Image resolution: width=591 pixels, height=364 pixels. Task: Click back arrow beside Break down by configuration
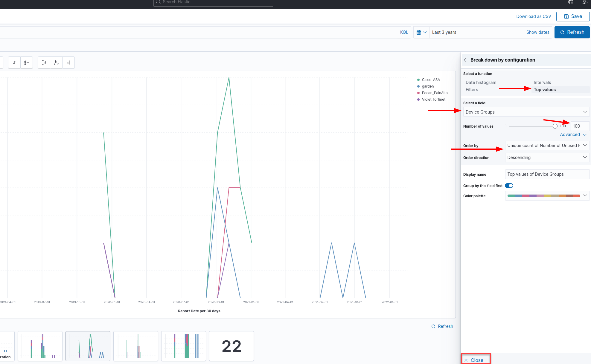[466, 60]
